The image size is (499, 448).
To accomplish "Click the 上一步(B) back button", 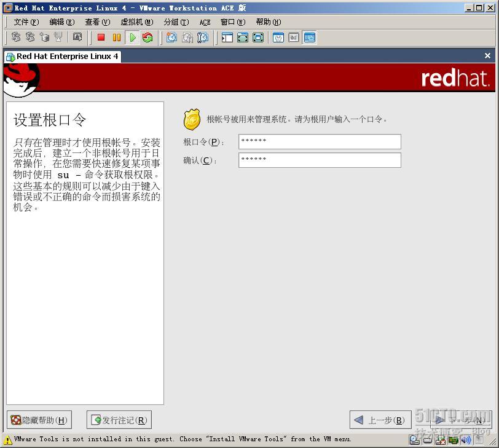I will (x=380, y=420).
